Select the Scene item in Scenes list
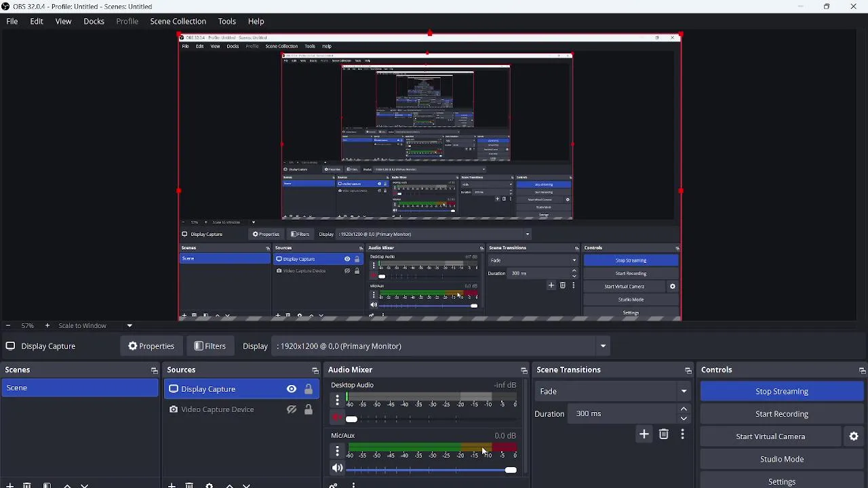Viewport: 868px width, 488px height. point(80,388)
